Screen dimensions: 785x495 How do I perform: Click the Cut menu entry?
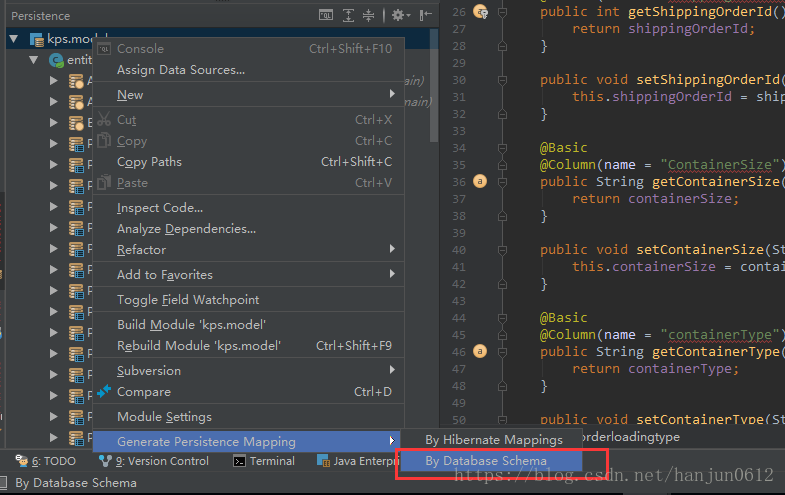pyautogui.click(x=248, y=120)
